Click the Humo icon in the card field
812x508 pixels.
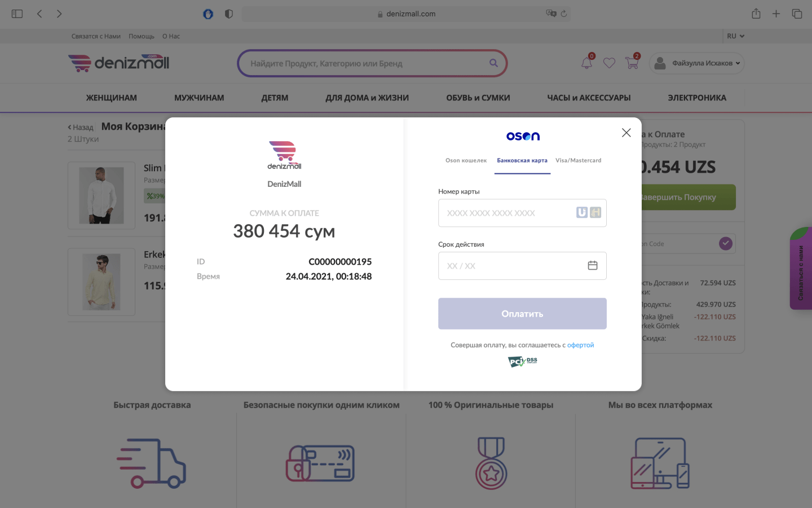(x=595, y=212)
